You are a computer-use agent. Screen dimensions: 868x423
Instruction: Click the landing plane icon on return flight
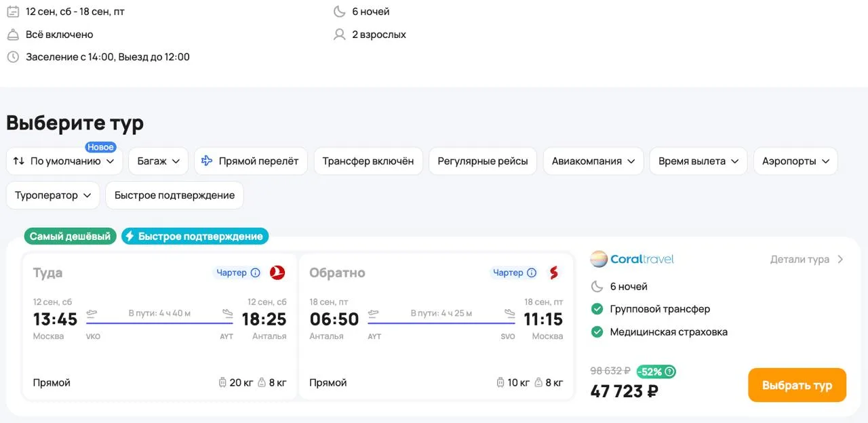[510, 313]
